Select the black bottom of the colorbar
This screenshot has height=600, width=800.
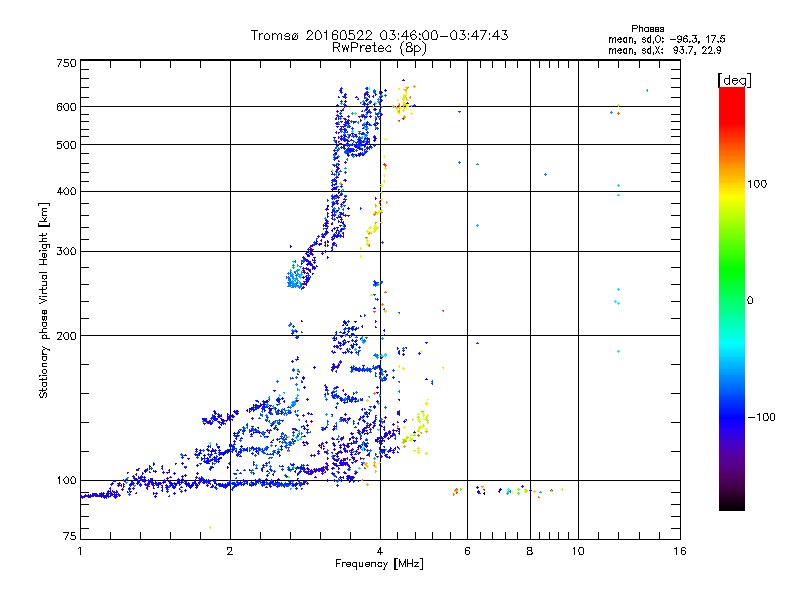(x=731, y=504)
